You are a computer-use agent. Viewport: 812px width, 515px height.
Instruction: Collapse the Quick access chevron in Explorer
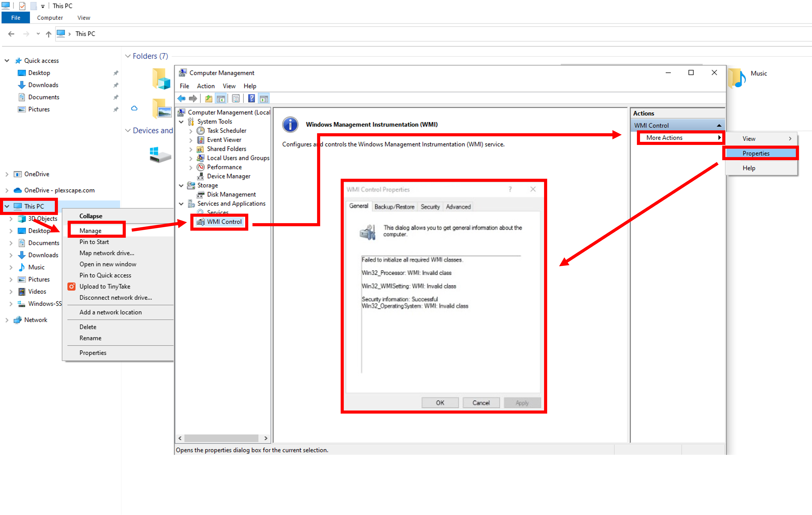pos(7,61)
